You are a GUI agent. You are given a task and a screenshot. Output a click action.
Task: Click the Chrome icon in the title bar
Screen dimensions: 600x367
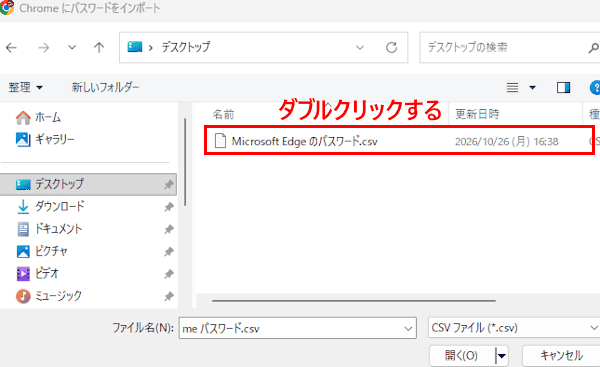pos(7,7)
